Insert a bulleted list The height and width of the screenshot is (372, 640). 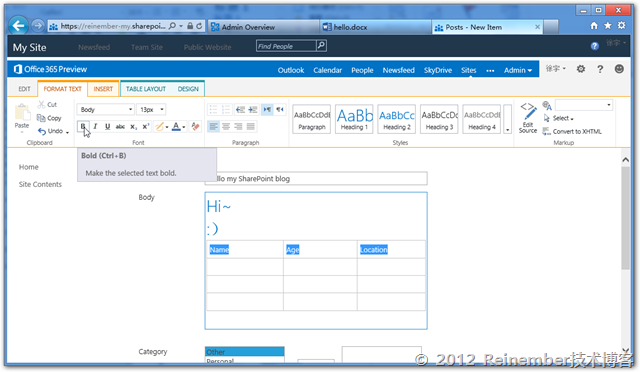point(213,109)
